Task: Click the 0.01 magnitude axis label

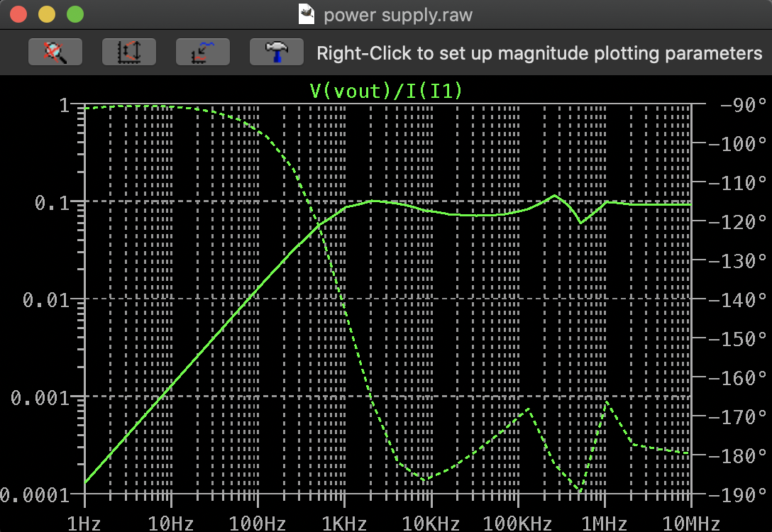Action: [46, 300]
